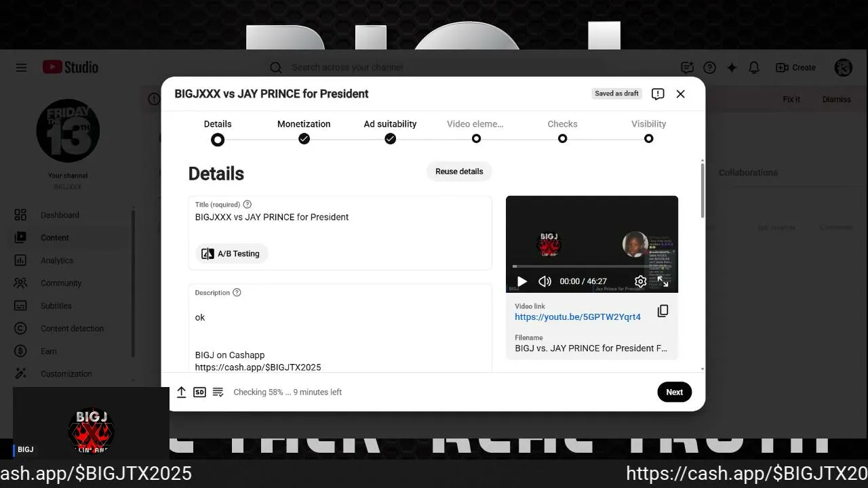This screenshot has height=488, width=868.
Task: Open the notifications bell
Action: (753, 67)
